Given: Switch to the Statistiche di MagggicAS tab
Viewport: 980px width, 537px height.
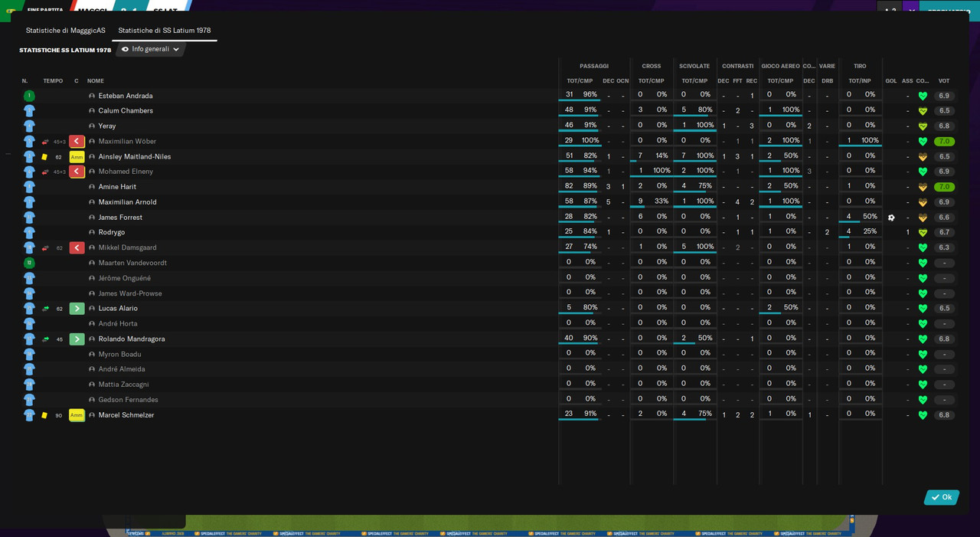Looking at the screenshot, I should coord(66,31).
